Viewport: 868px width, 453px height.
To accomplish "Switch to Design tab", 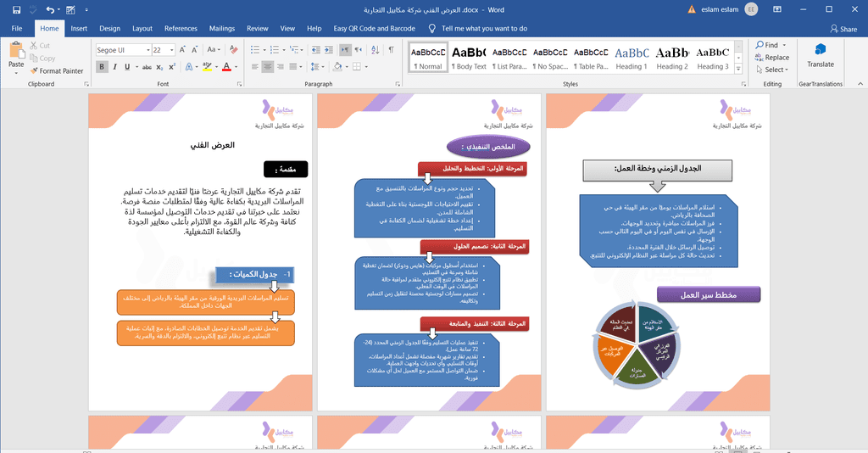I will [109, 28].
